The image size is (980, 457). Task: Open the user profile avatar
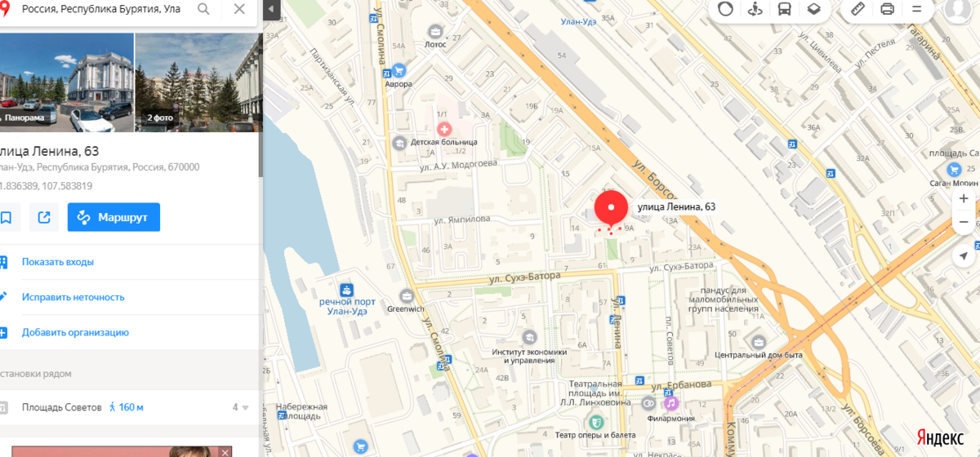(959, 8)
